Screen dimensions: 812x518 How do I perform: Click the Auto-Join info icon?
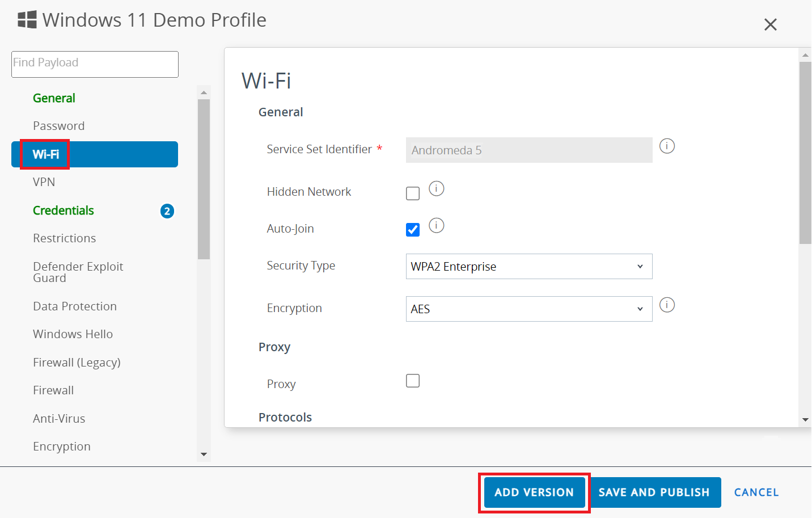tap(436, 225)
